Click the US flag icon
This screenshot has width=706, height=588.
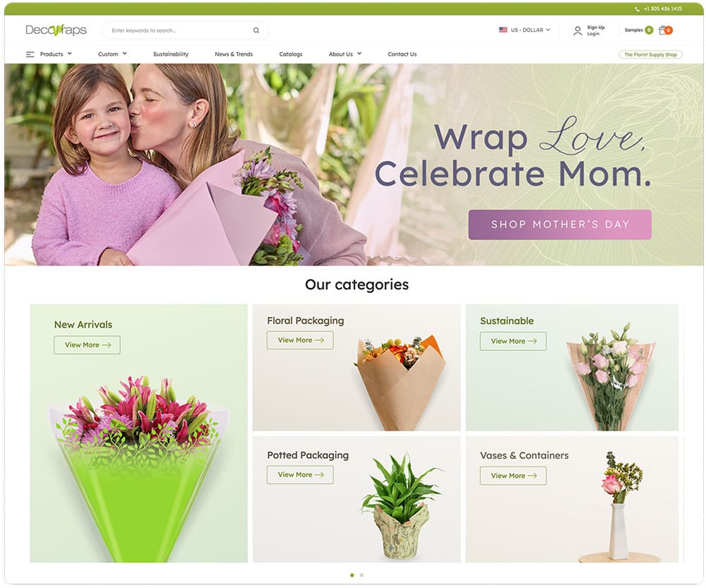point(503,30)
